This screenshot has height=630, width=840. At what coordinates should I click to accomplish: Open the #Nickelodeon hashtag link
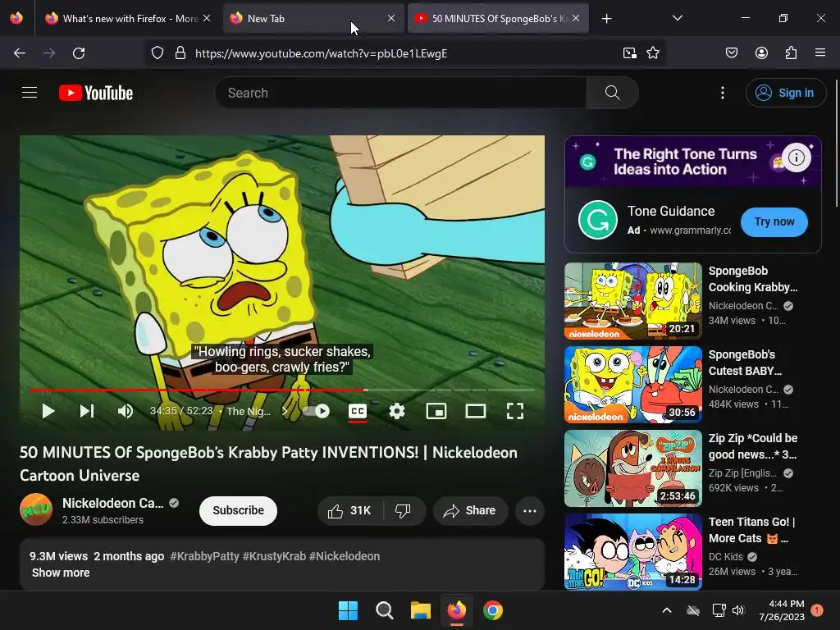pos(345,556)
